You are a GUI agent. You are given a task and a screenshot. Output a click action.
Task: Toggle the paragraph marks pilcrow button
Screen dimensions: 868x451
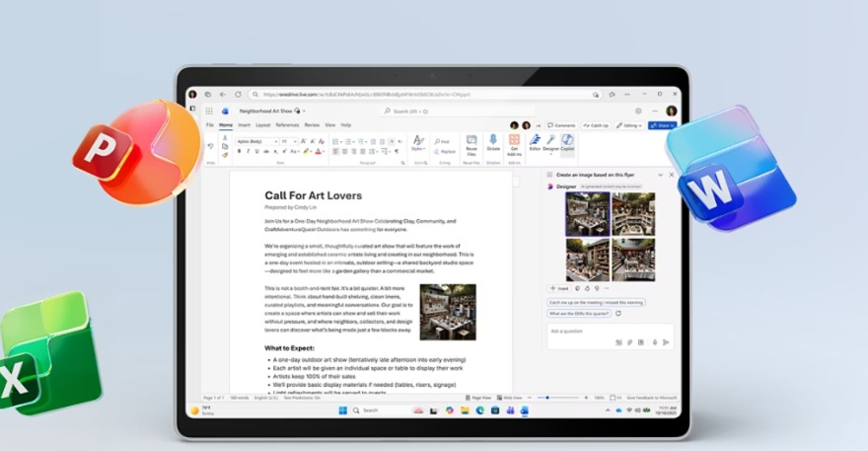pyautogui.click(x=397, y=151)
